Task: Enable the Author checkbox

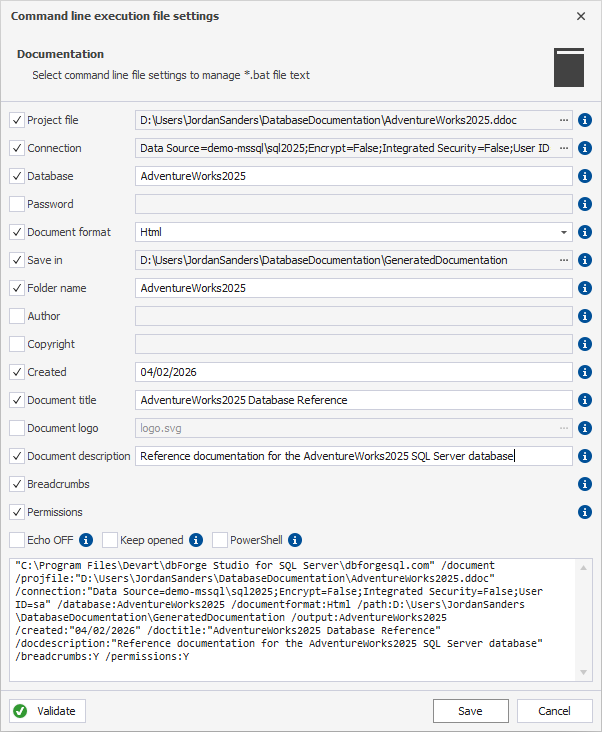Action: coord(17,316)
